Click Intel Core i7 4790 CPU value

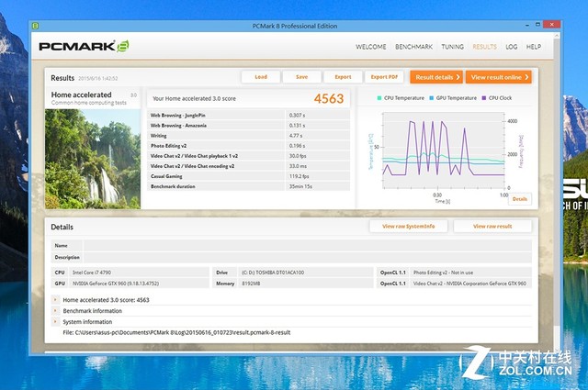[x=92, y=273]
